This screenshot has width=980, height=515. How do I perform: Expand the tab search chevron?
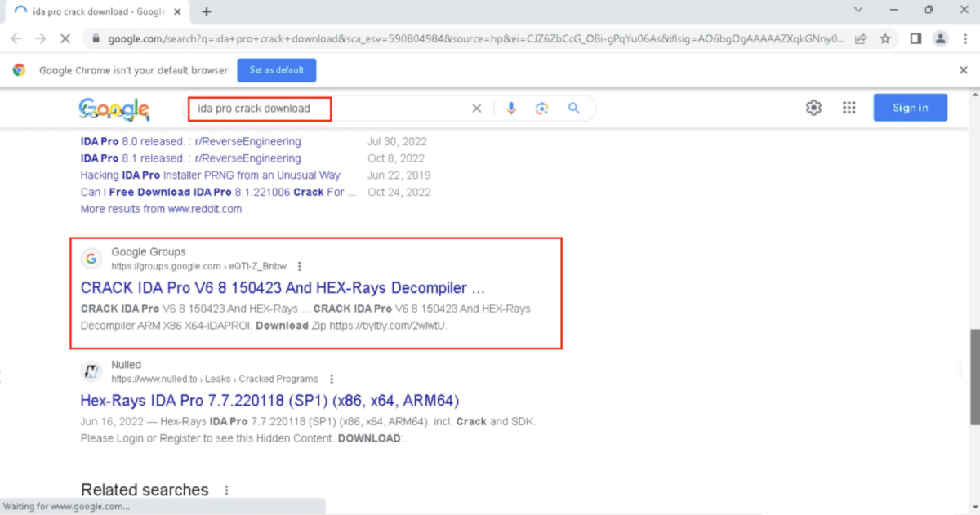858,10
